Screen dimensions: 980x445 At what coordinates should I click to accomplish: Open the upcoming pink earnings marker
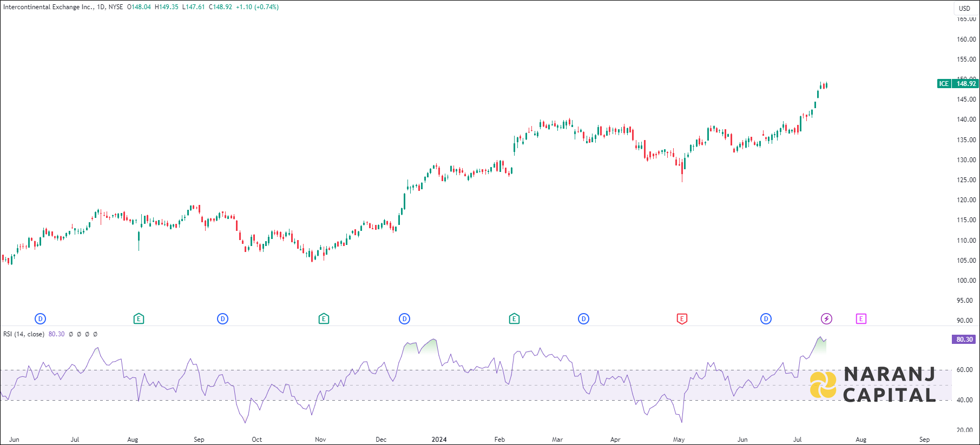click(x=861, y=319)
